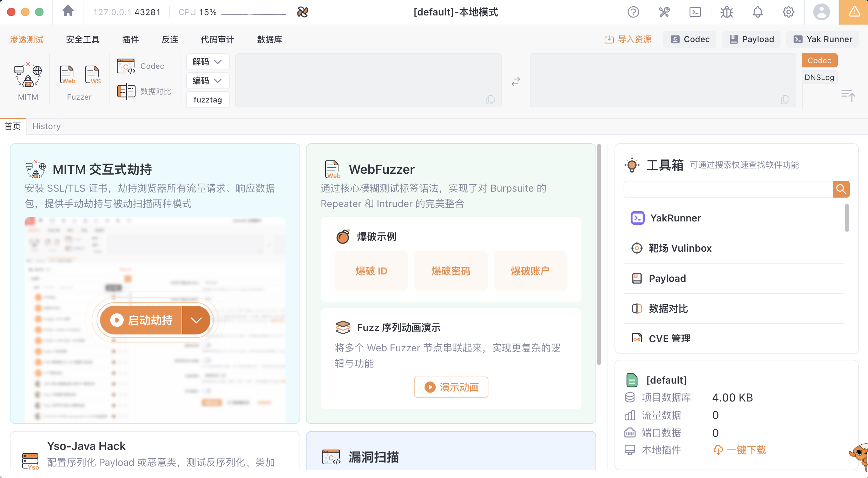Screen dimensions: 868x478
Task: Click the swap arrows between codec boxes
Action: (515, 82)
